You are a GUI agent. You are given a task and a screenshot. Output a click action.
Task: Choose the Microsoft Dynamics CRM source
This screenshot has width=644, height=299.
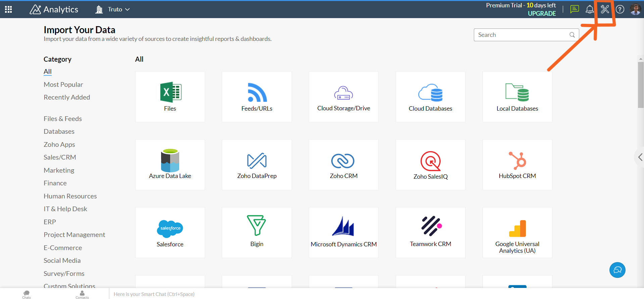344,233
